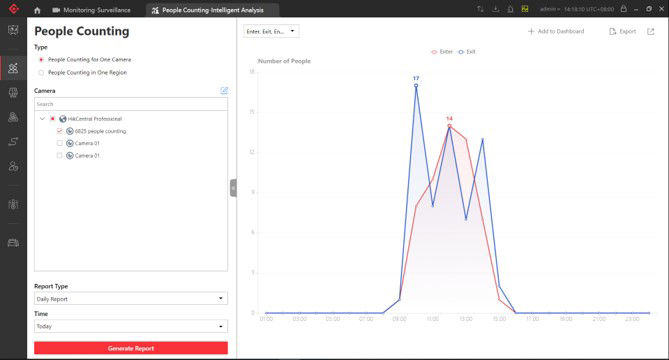This screenshot has height=360, width=669.
Task: Go to the Home page icon
Action: [37, 10]
